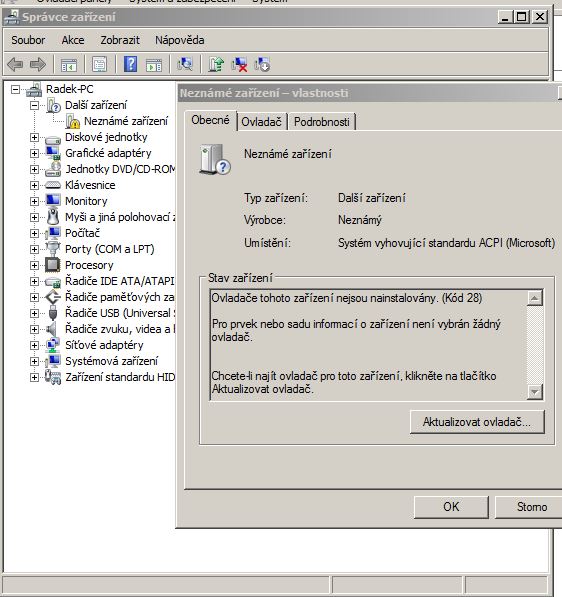
Task: Expand the Porty (COM a LPT) branch
Action: pyautogui.click(x=34, y=249)
